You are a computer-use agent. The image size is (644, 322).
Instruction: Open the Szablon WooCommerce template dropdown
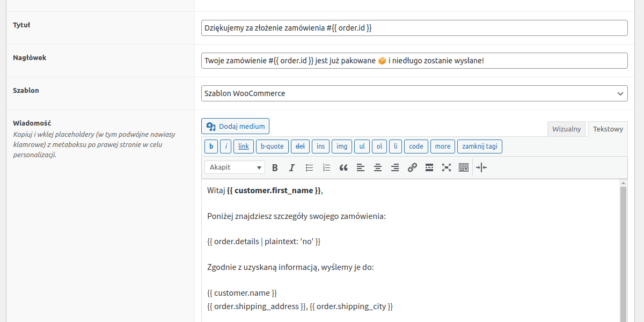click(x=414, y=93)
